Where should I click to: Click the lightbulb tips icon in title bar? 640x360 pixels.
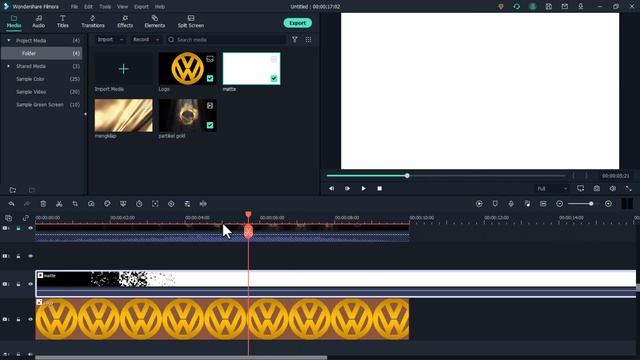point(501,7)
